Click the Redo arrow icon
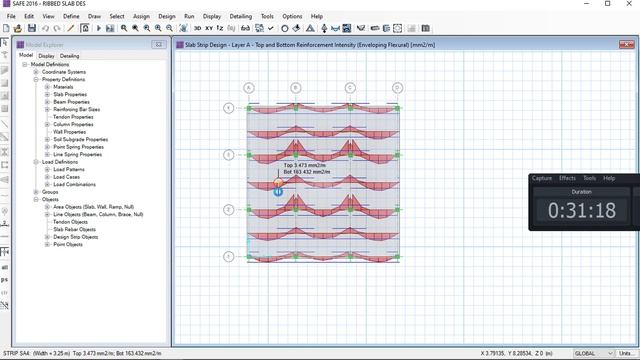 pos(57,28)
